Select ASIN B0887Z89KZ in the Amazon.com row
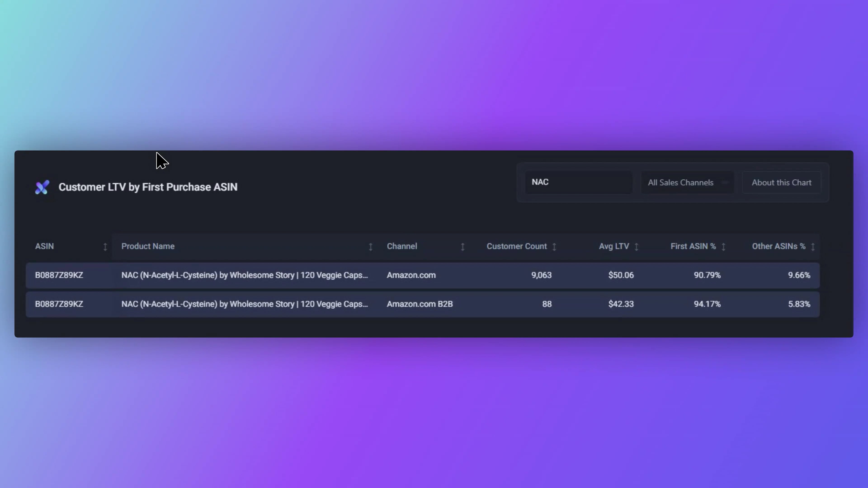Viewport: 868px width, 488px height. [x=59, y=275]
